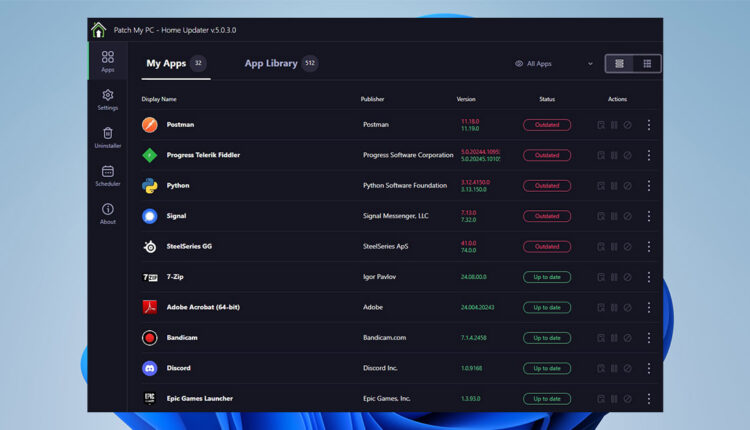Open the About page icon
The width and height of the screenshot is (750, 430).
(107, 214)
